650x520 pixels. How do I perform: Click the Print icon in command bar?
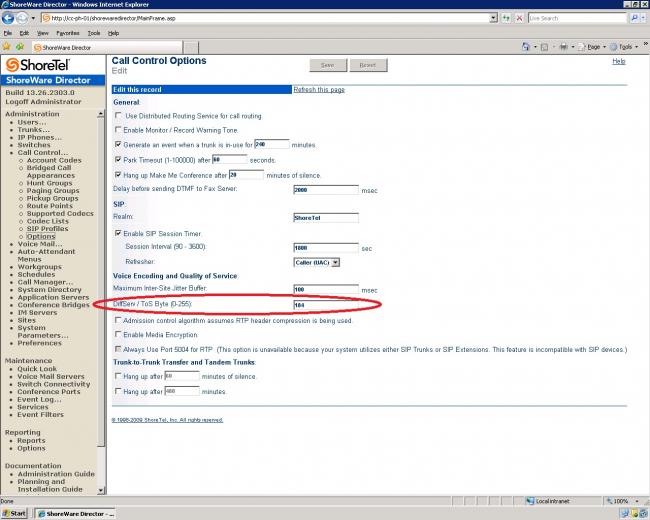point(564,47)
